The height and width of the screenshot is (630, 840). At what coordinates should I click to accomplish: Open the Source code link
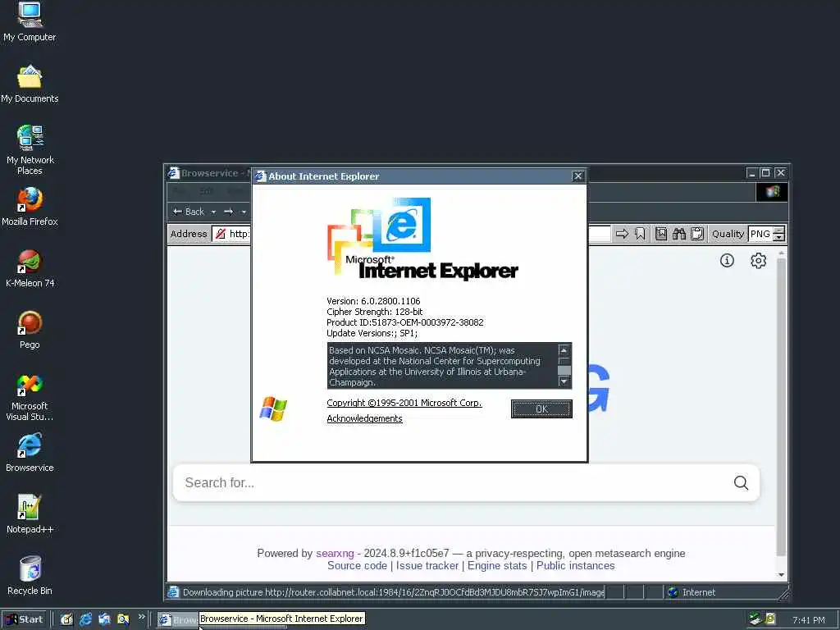point(357,566)
